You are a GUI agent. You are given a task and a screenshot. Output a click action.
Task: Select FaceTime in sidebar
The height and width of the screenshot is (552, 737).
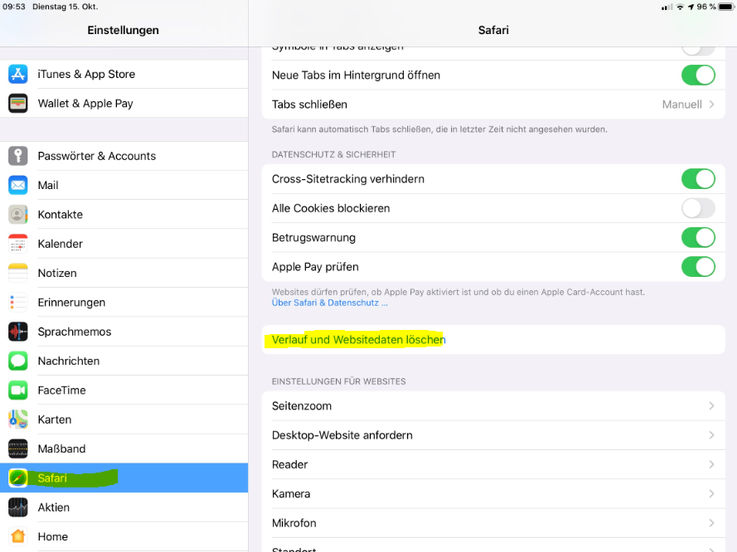point(124,390)
